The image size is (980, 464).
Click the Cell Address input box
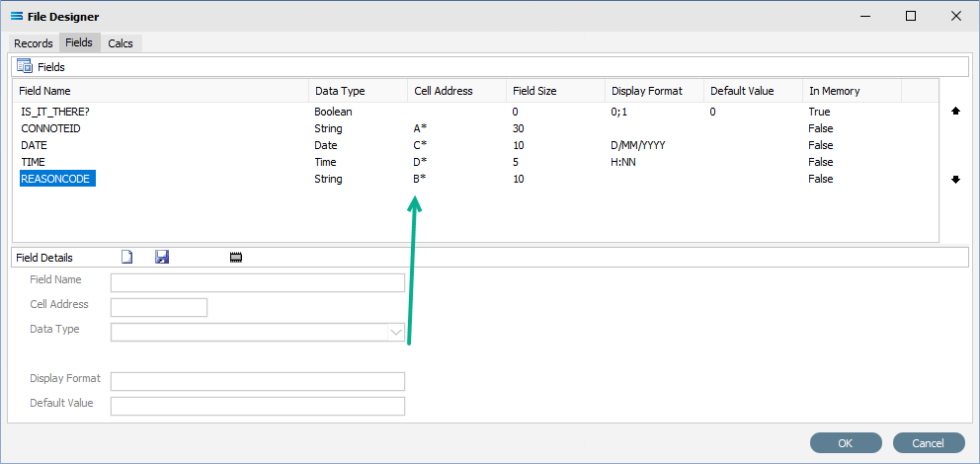(x=159, y=307)
